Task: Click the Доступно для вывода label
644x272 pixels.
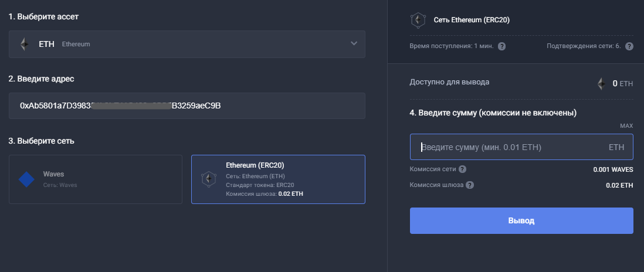Action: tap(449, 82)
